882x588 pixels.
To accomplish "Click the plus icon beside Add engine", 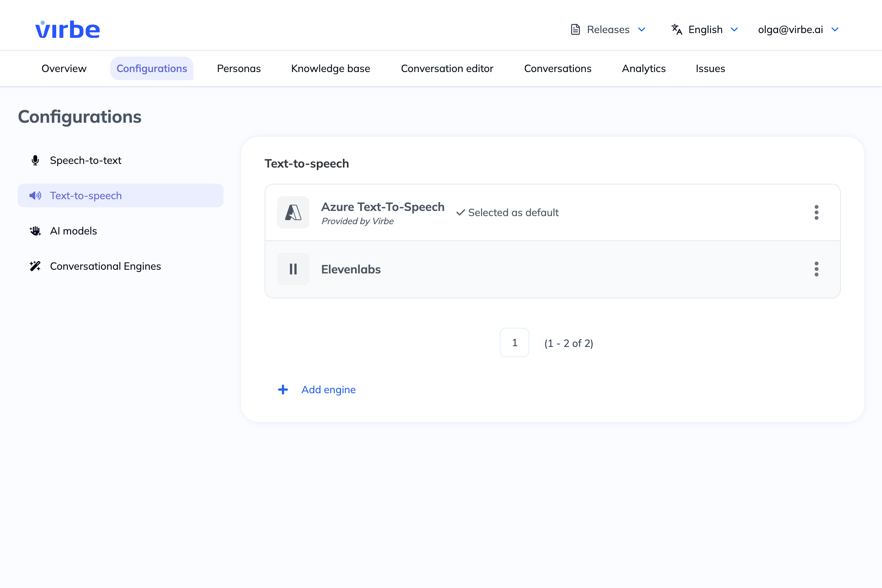I will (x=283, y=390).
